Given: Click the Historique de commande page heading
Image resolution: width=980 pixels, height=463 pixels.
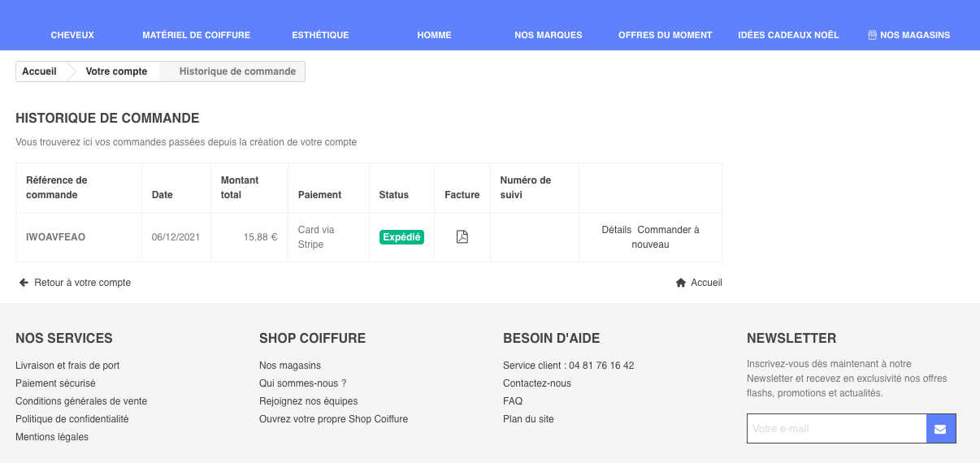Looking at the screenshot, I should click(107, 119).
